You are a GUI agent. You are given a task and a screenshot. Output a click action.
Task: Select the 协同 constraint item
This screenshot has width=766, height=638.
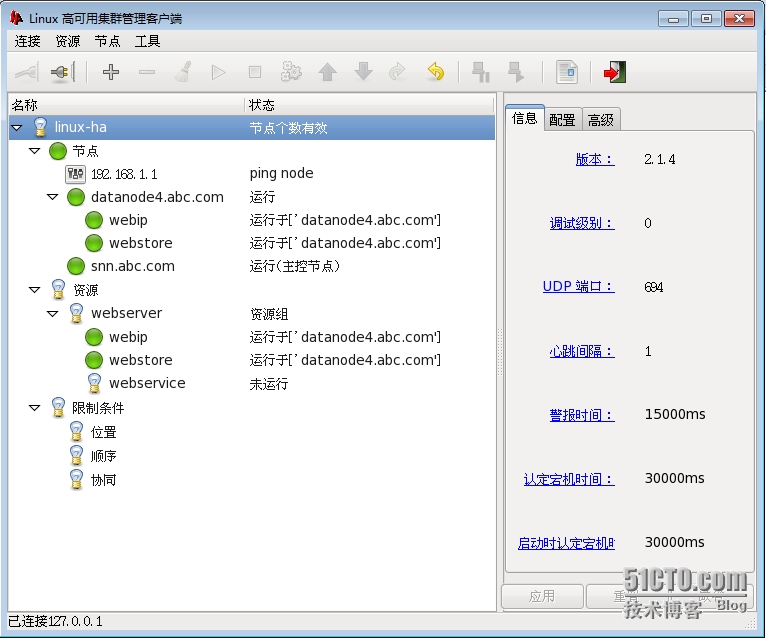tap(103, 480)
